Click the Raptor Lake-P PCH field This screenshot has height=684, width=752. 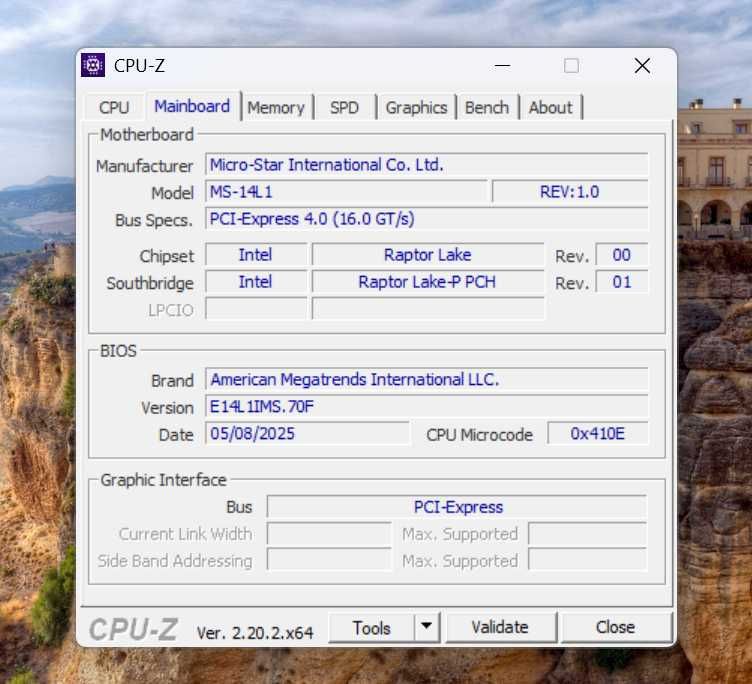click(428, 282)
